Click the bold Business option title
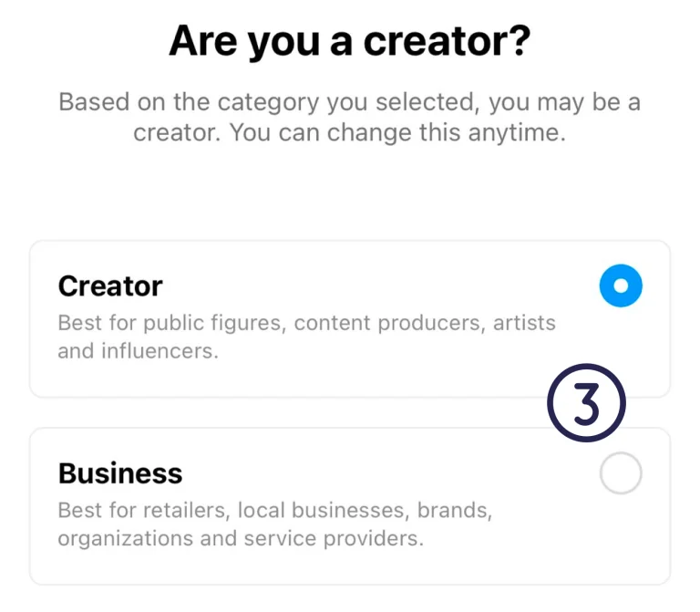700x612 pixels. [120, 474]
